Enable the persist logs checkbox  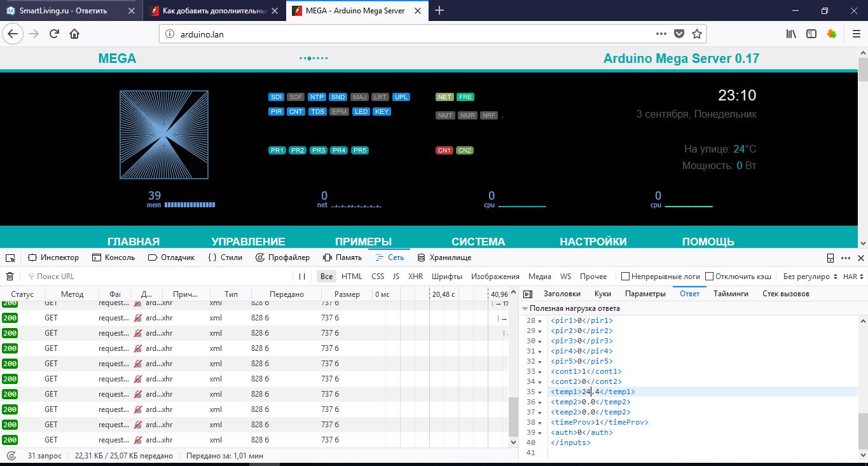point(626,277)
